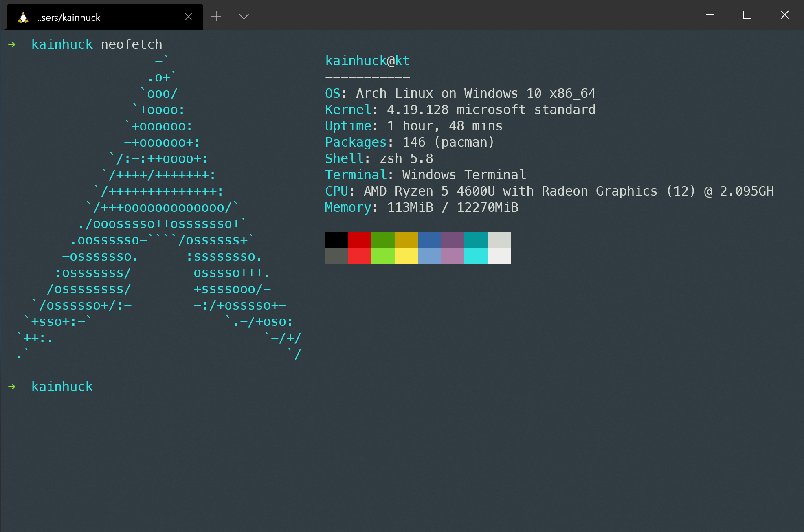Click the Tux penguin icon on the tab
Viewport: 804px width, 532px height.
23,17
